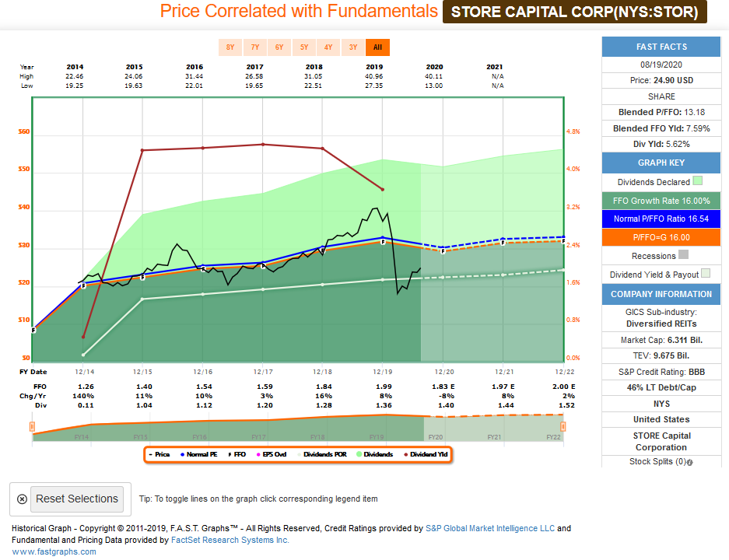Click the 'Price: 24.90 USD' fact row
This screenshot has height=560, width=729.
(661, 80)
